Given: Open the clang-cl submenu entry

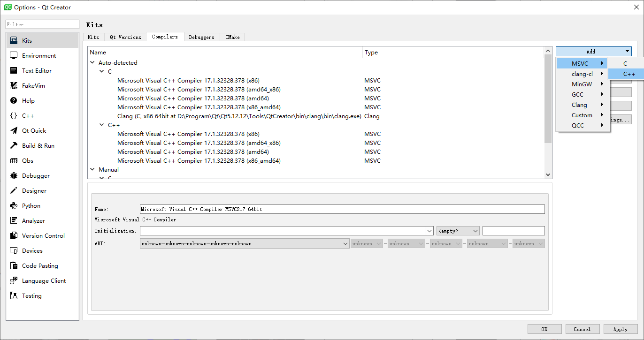Looking at the screenshot, I should (582, 74).
